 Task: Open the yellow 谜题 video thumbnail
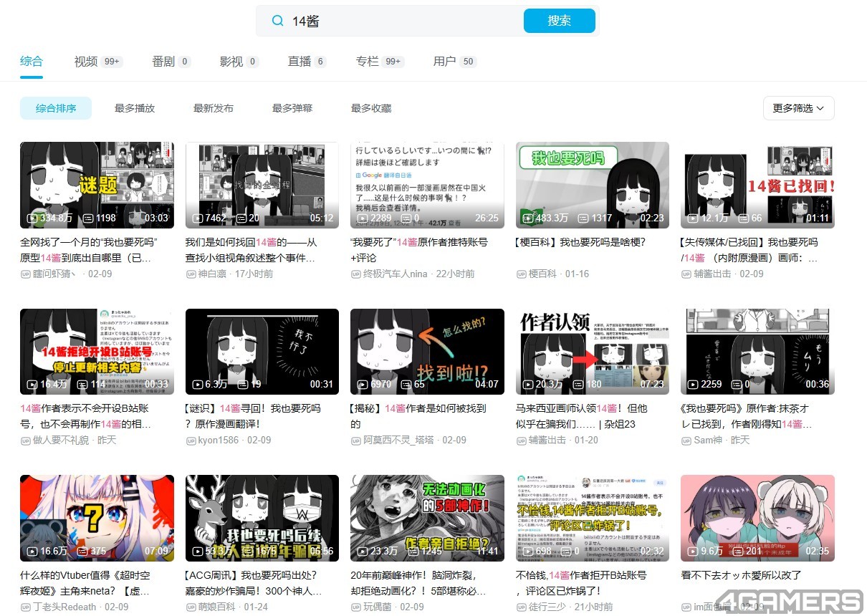97,185
